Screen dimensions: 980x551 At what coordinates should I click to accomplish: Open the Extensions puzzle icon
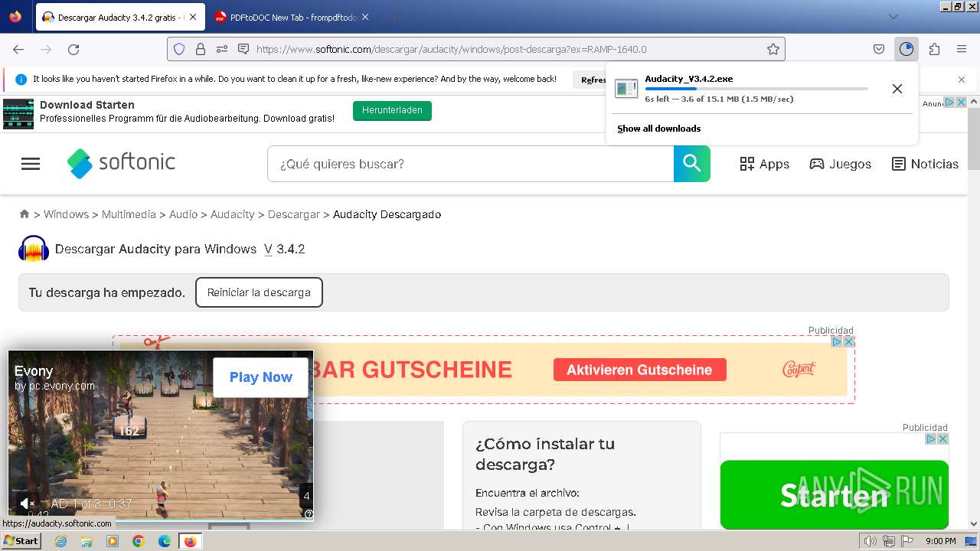(934, 49)
